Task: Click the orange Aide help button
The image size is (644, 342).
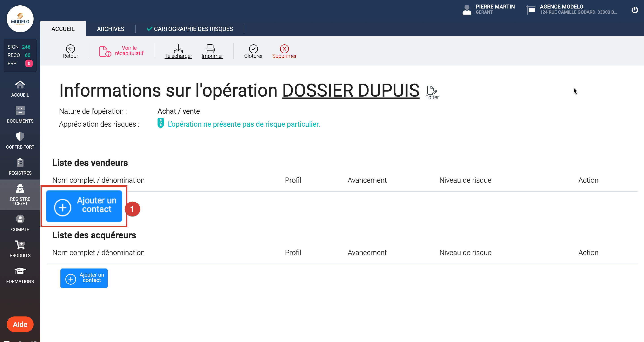Action: coord(20,324)
